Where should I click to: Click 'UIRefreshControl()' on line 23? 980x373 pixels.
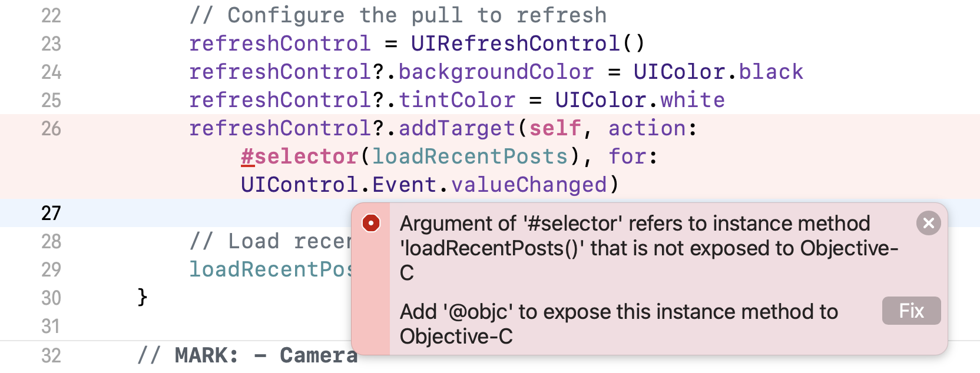click(528, 44)
